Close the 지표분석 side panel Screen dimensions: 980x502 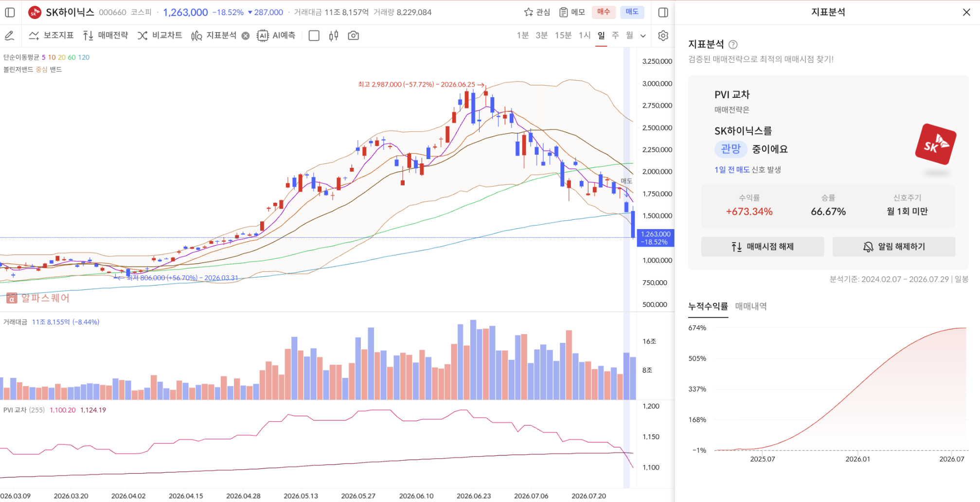pos(966,12)
